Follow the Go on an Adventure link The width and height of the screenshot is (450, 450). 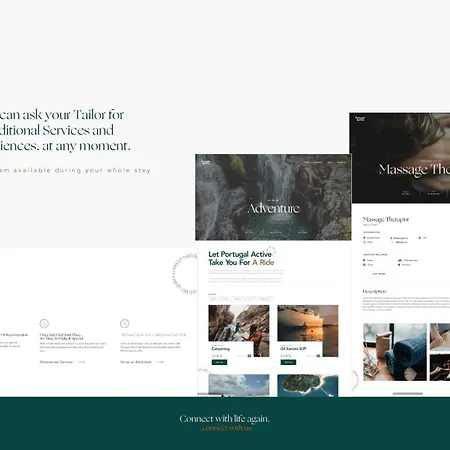point(136,362)
